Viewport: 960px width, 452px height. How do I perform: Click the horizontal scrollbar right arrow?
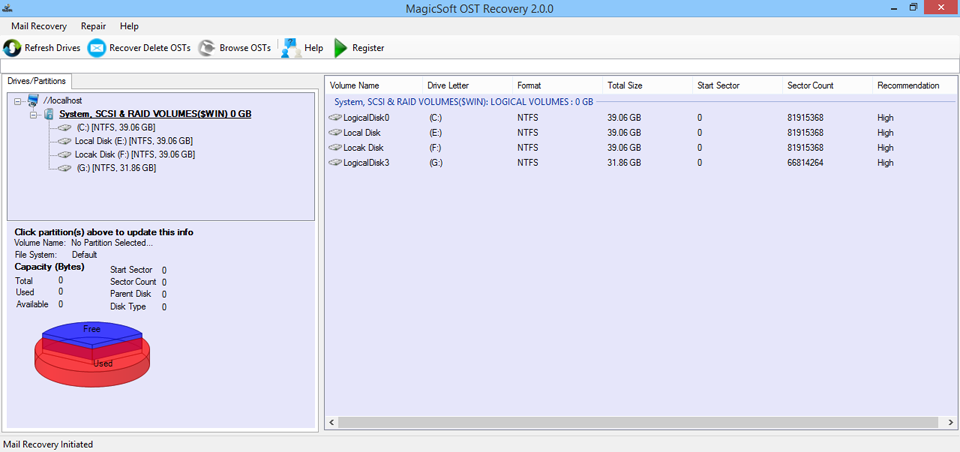[950, 423]
